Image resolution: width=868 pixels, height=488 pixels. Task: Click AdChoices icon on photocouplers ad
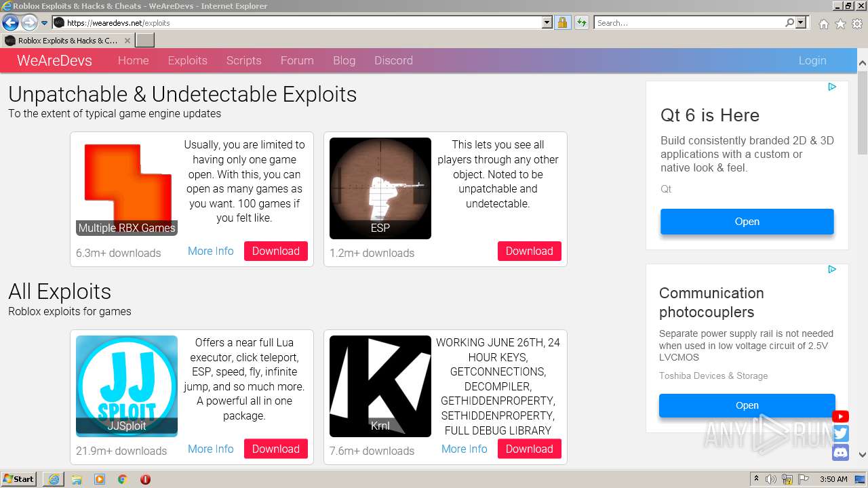(x=832, y=269)
